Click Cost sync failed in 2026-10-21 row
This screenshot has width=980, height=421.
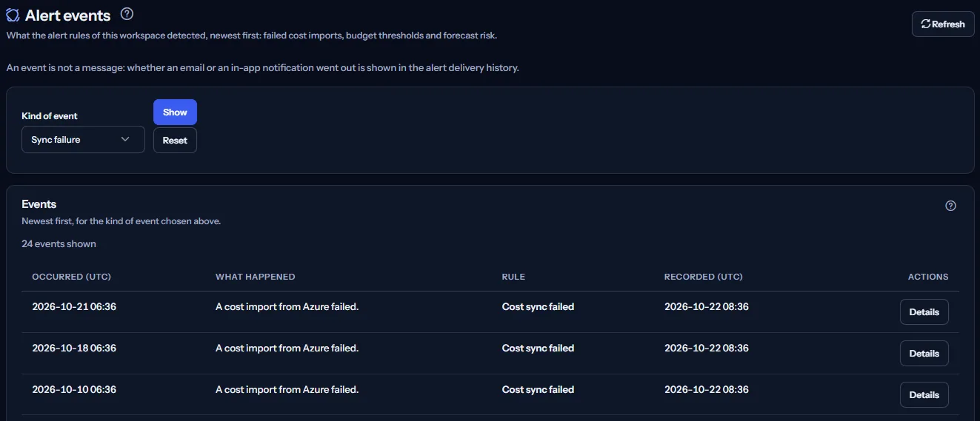point(538,306)
